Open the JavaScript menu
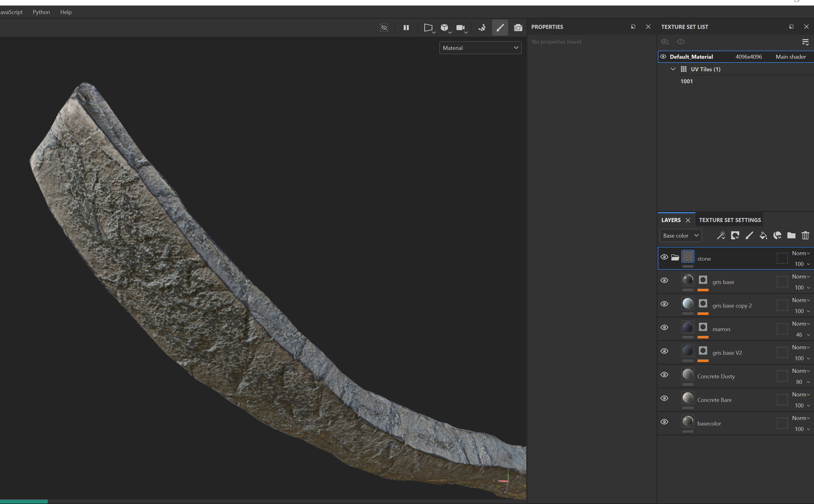The width and height of the screenshot is (814, 504). [11, 12]
